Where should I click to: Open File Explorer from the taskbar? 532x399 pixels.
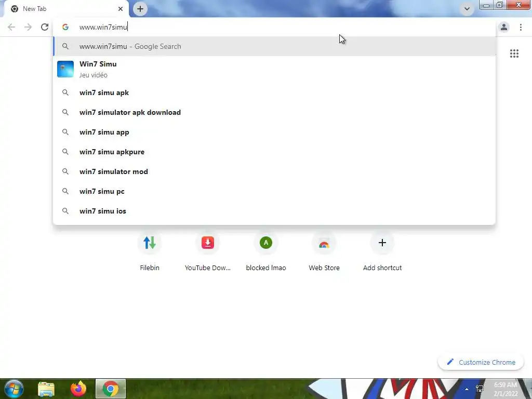click(x=46, y=389)
